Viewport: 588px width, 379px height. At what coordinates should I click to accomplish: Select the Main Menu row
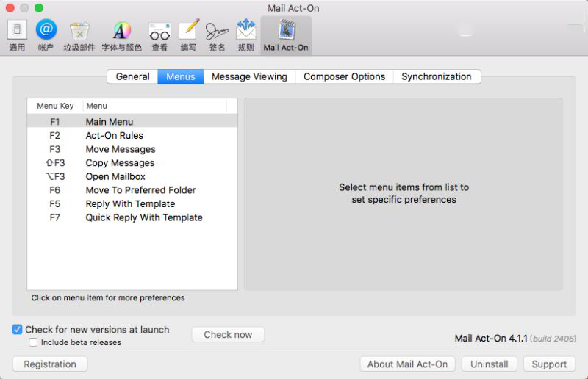[132, 121]
